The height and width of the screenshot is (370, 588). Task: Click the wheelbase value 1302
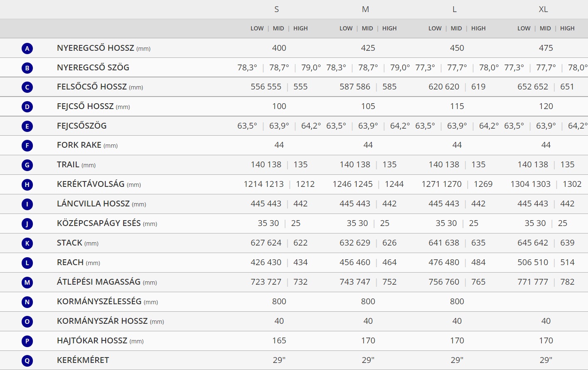tap(572, 184)
